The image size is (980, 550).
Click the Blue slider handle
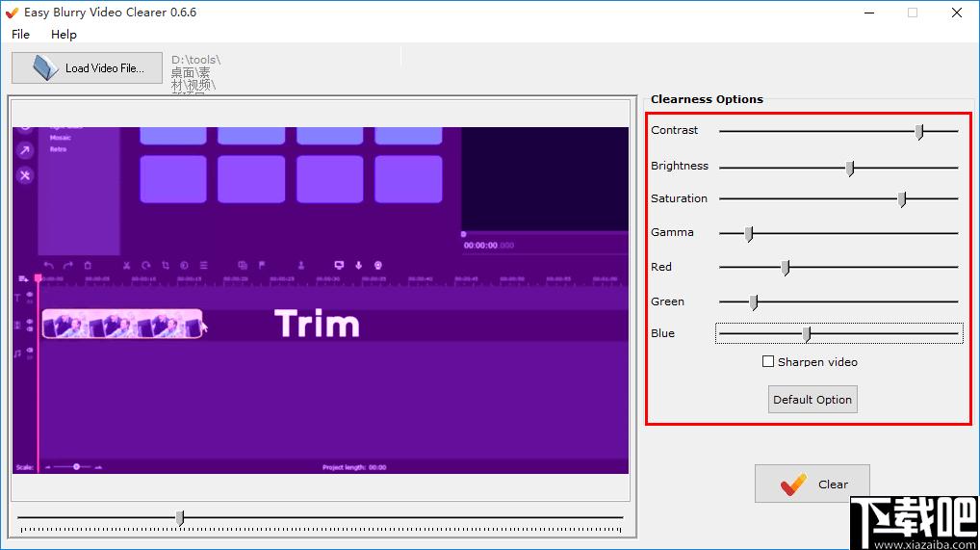pos(807,334)
